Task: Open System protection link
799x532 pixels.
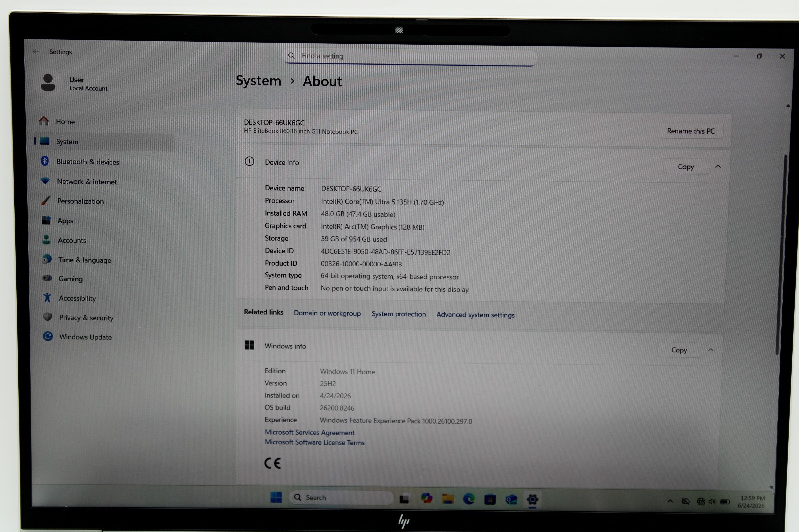Action: click(399, 314)
